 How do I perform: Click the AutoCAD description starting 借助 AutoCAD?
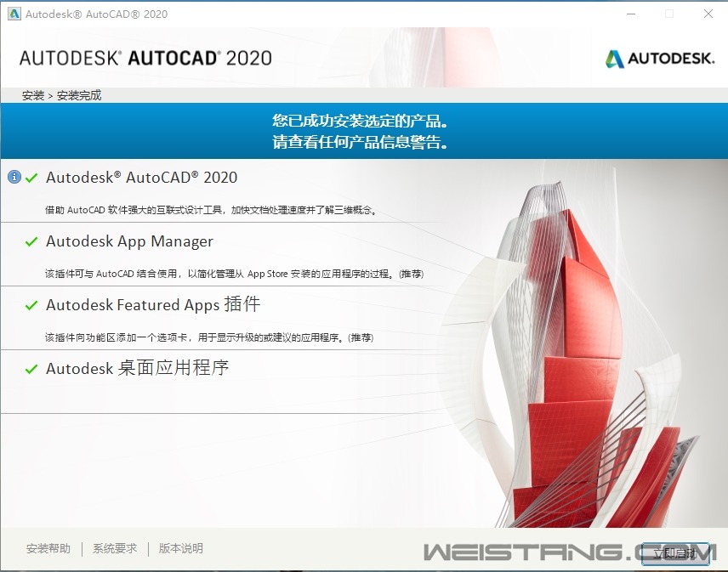(x=211, y=210)
